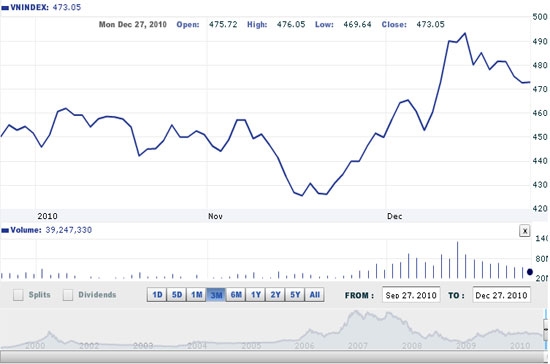Edit the TO date field
Viewport: 550px width, 364px height.
502,295
